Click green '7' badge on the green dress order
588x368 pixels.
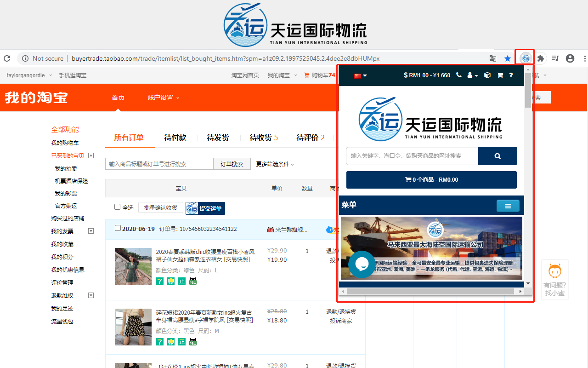160,281
